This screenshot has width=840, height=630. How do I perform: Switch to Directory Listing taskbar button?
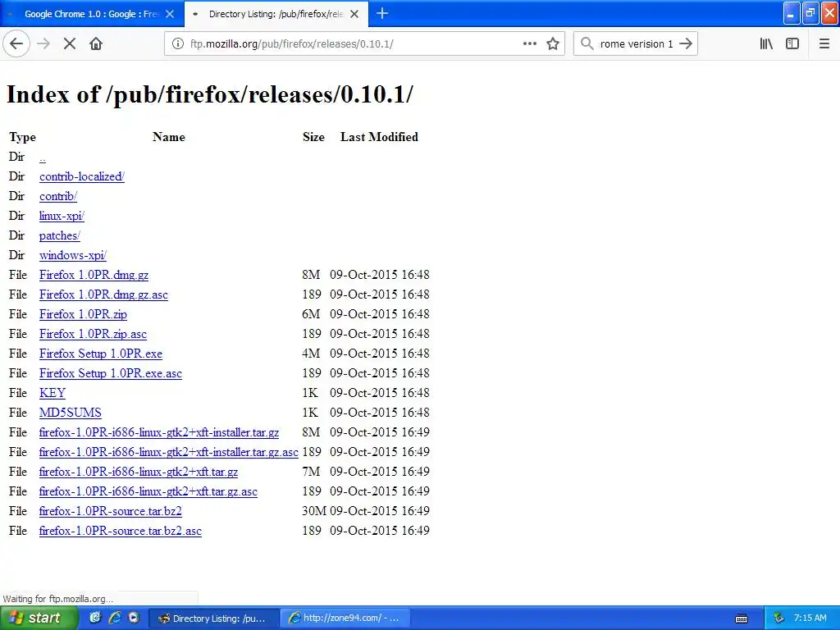(x=213, y=619)
